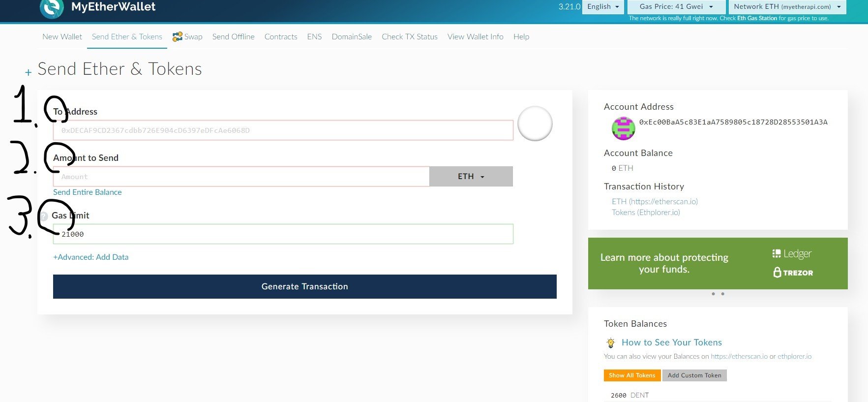Click the ethplorer.io link under Token Balances

(x=795, y=357)
